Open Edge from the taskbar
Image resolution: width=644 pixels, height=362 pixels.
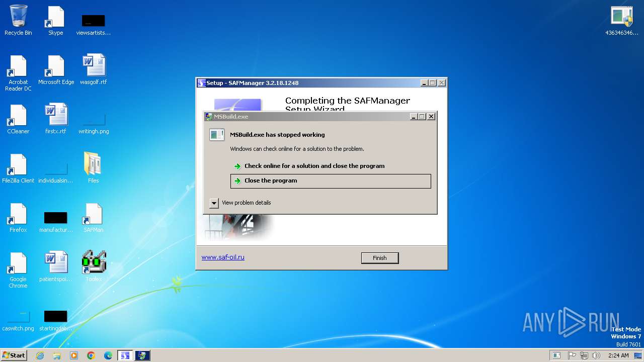(x=108, y=355)
